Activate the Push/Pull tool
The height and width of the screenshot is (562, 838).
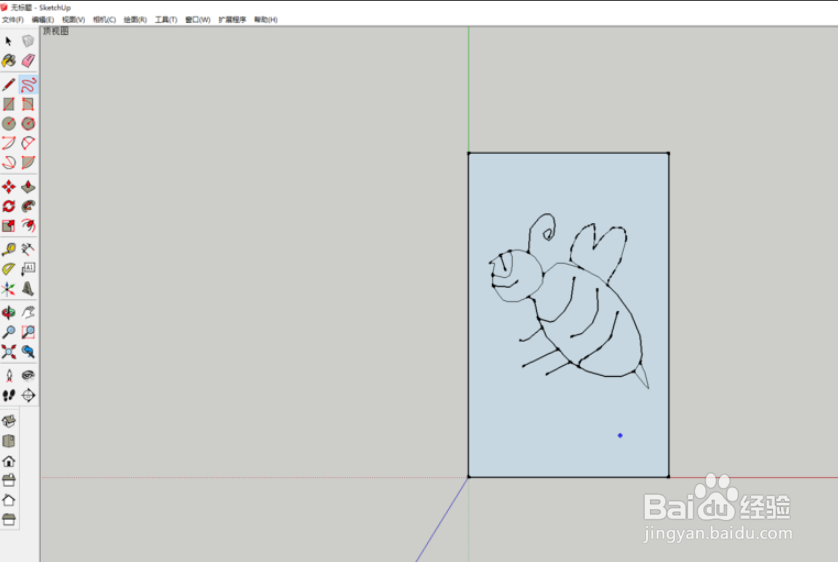[x=28, y=186]
